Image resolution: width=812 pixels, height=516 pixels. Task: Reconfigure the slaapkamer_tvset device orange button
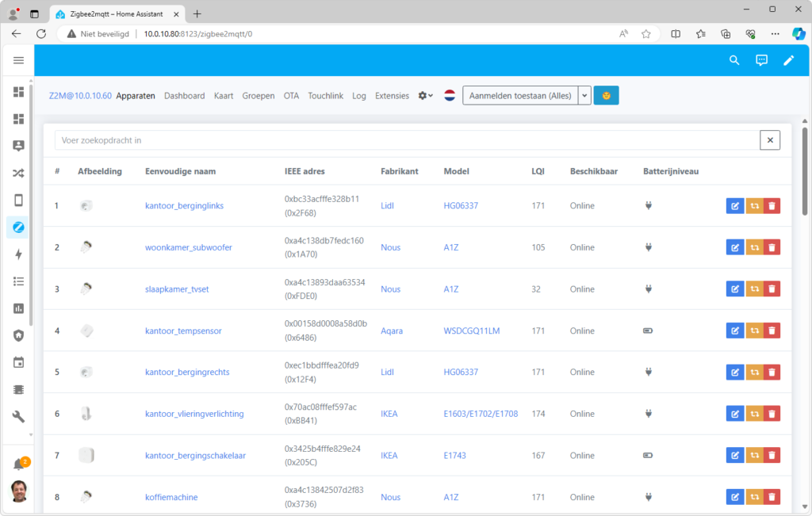753,289
